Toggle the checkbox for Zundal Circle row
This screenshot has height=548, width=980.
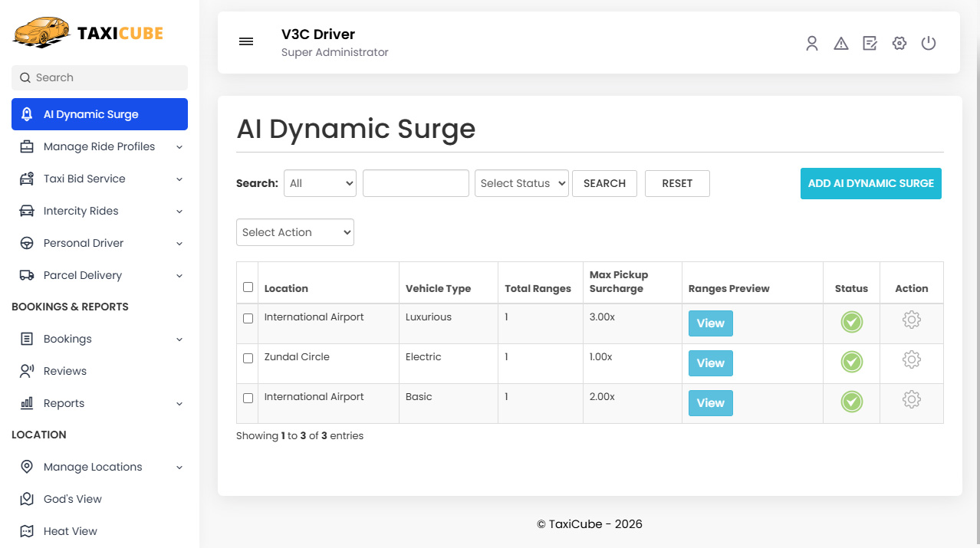pos(248,358)
